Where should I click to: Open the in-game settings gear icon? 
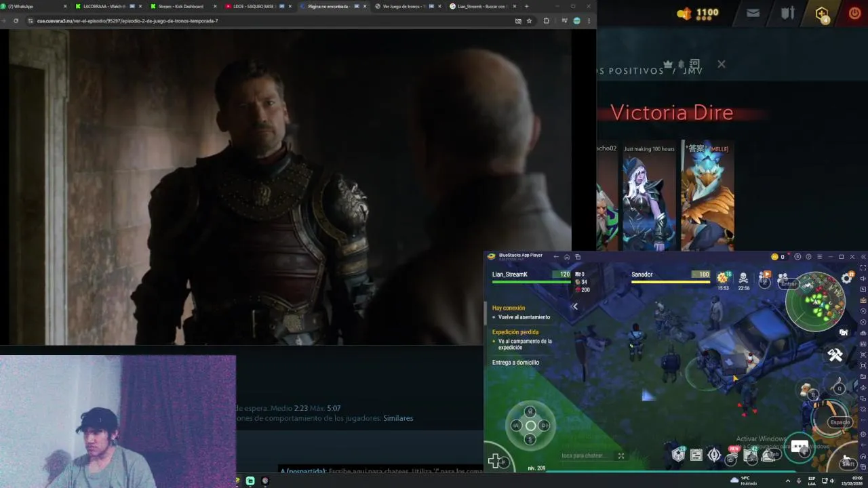coord(847,278)
